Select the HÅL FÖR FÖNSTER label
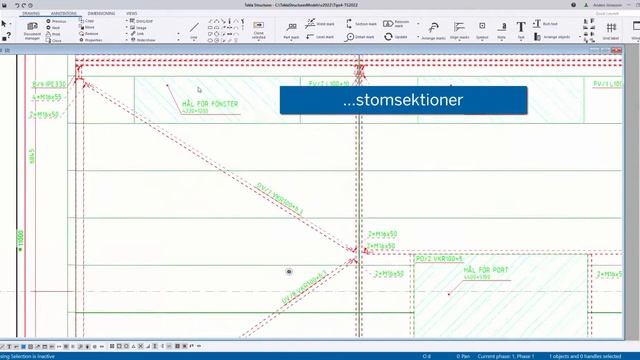Screen dimensions: 640x360 pyautogui.click(x=210, y=104)
